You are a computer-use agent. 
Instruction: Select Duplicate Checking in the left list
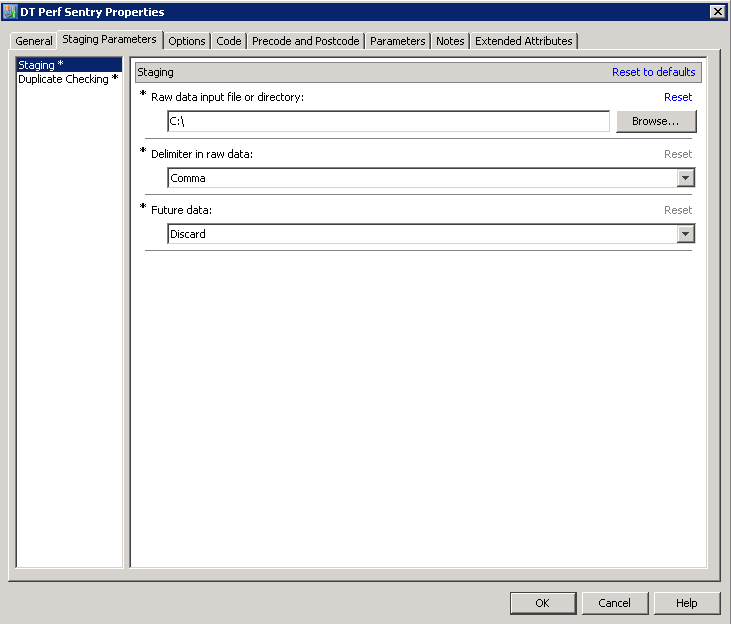[69, 79]
